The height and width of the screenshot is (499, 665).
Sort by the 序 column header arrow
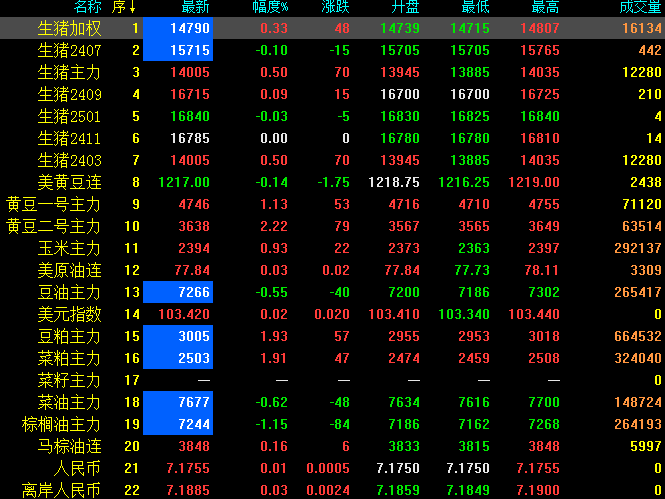click(x=132, y=6)
